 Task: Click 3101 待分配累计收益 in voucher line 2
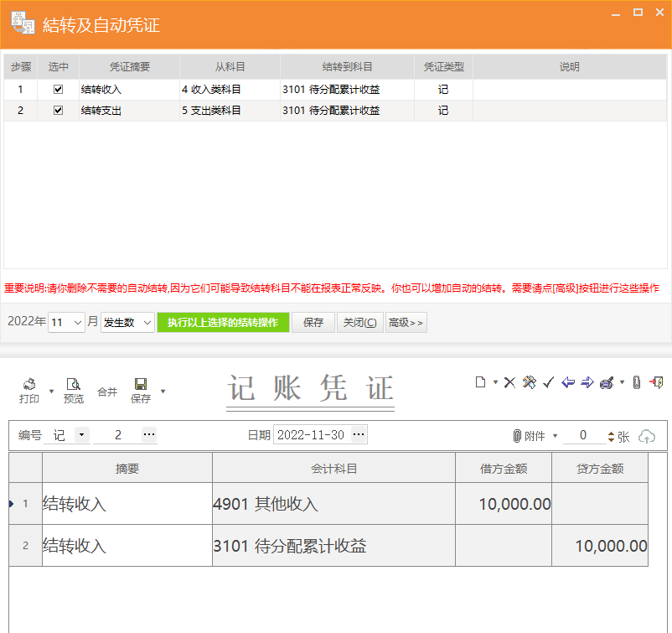[333, 546]
